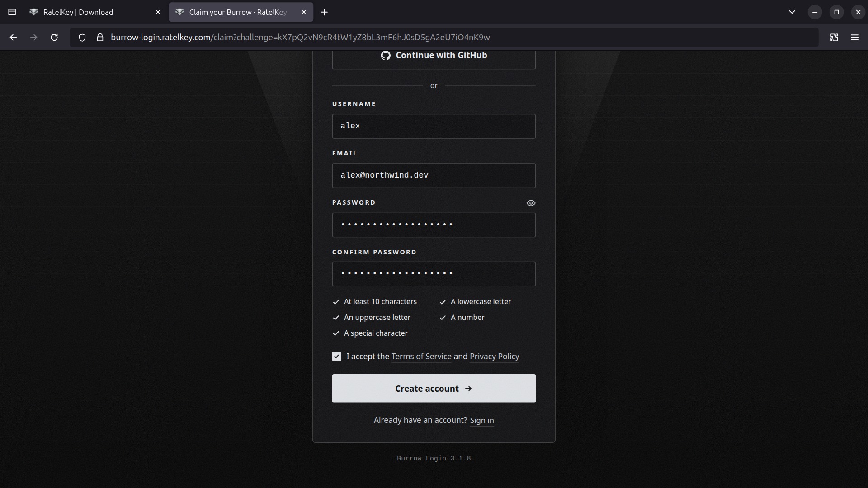The height and width of the screenshot is (488, 868).
Task: Click the 'Burrow Login 3.1.8' version text
Action: tap(434, 459)
